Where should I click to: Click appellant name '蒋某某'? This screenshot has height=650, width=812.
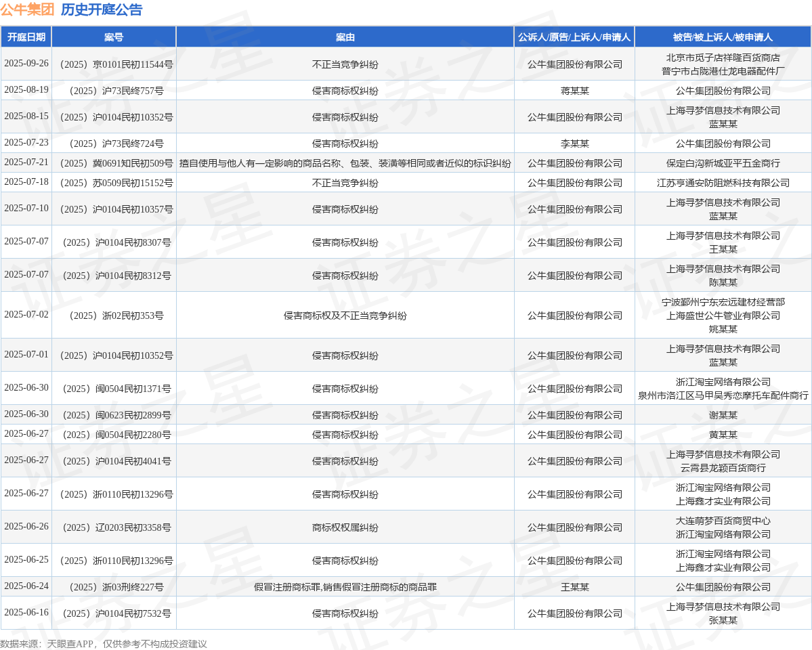coord(575,91)
